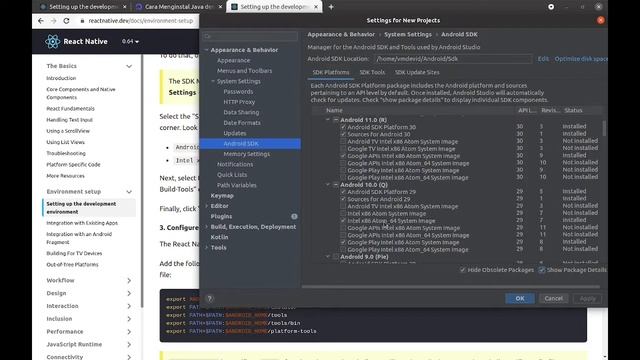Expand the Performance docs section
This screenshot has width=640, height=360.
click(129, 331)
